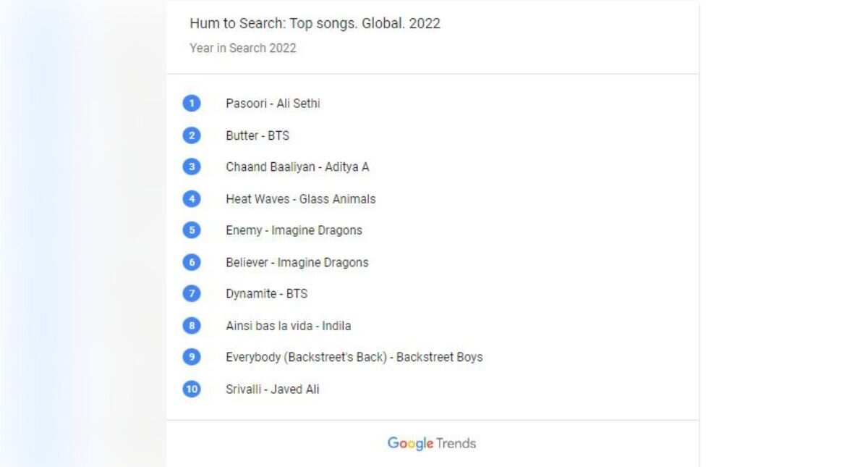Click Heat Waves - Glass Animals
868x467 pixels.
300,199
